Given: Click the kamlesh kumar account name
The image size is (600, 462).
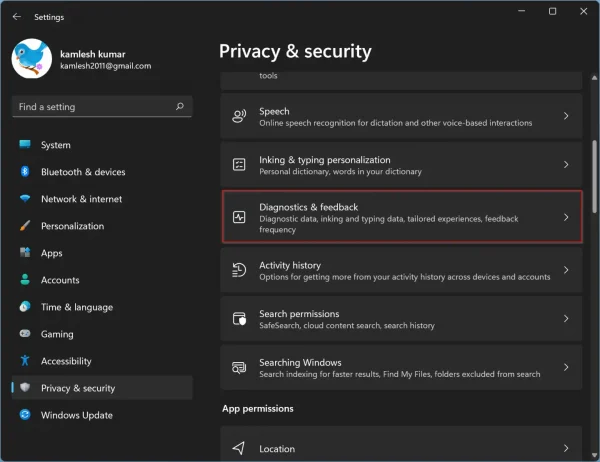Looking at the screenshot, I should 93,54.
